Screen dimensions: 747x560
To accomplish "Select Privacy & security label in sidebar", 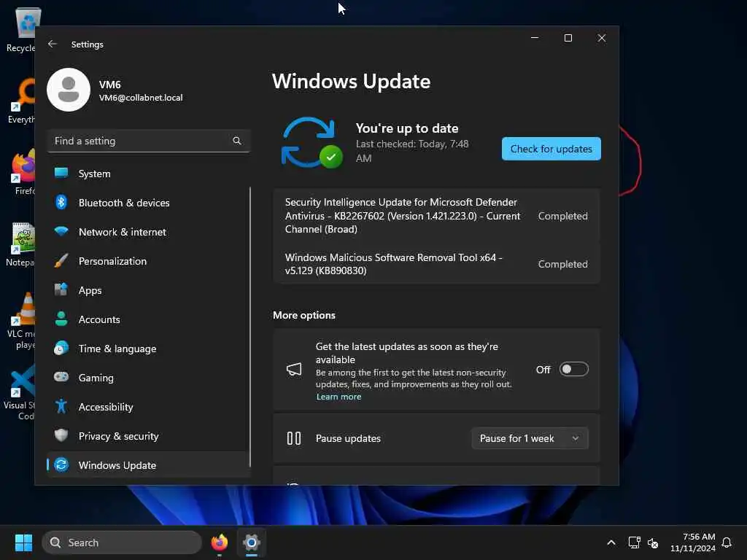I will point(119,436).
